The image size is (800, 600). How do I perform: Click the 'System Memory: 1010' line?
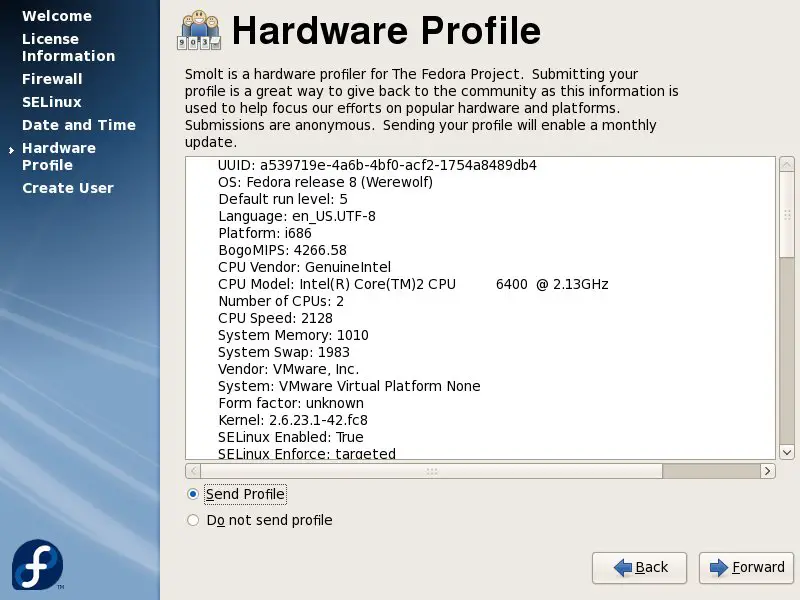[x=293, y=335]
